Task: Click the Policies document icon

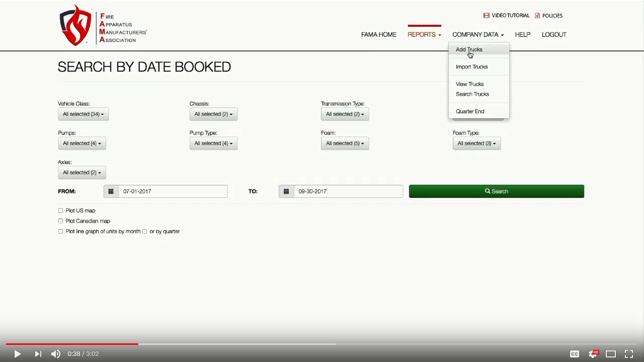Action: 537,16
